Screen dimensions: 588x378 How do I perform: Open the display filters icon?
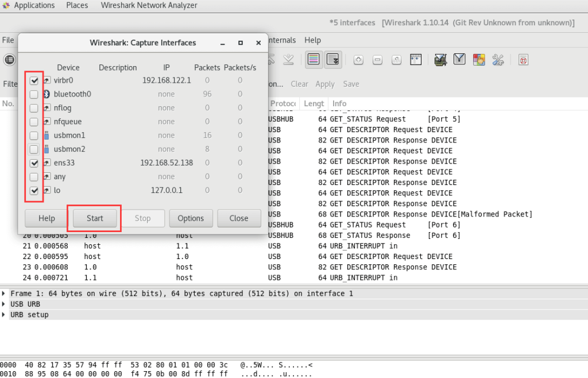(x=459, y=59)
